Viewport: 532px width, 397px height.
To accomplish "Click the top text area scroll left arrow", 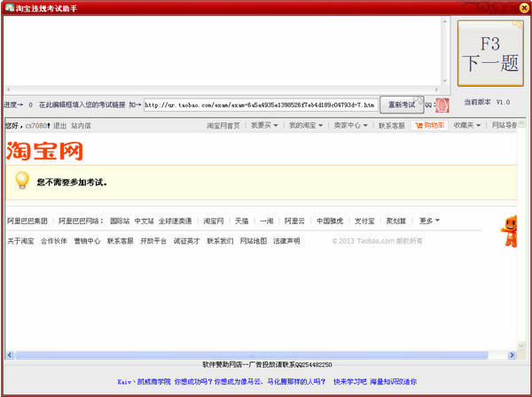I will [x=9, y=90].
